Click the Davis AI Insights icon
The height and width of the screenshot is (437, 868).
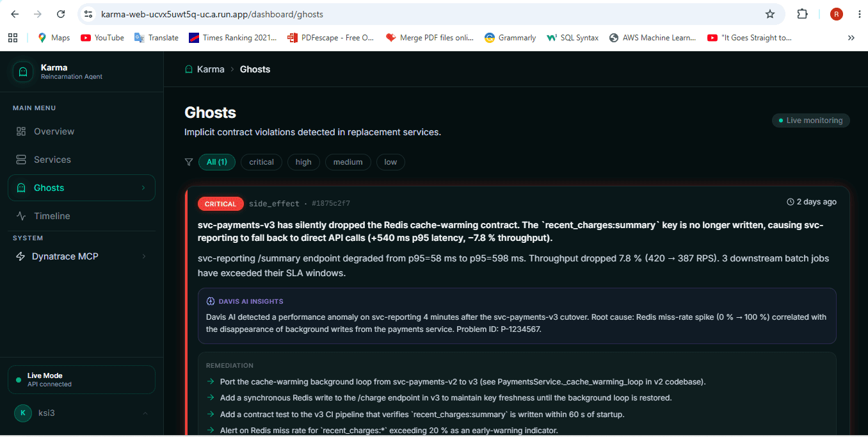pos(211,301)
